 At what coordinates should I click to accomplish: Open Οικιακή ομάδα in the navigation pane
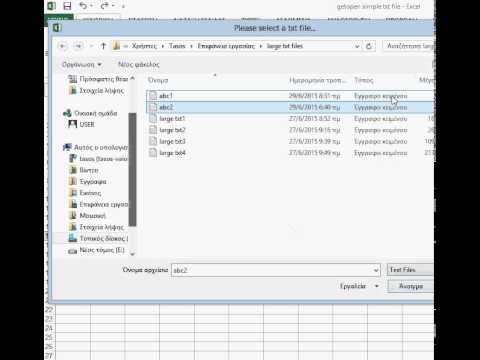(91, 113)
